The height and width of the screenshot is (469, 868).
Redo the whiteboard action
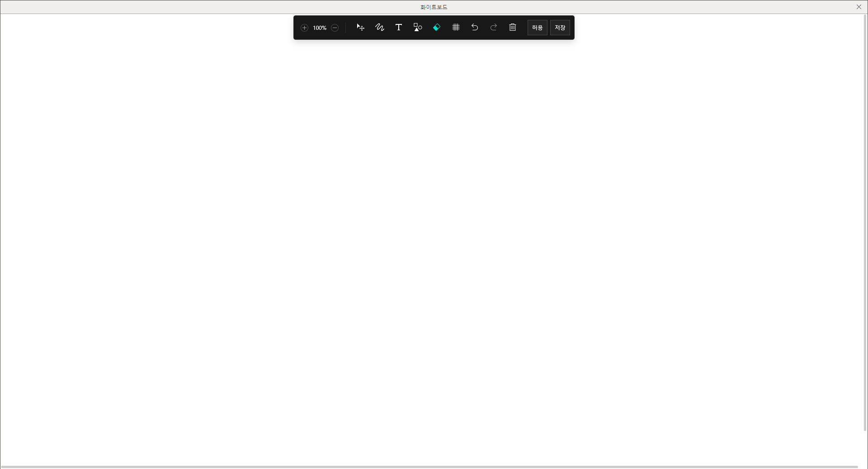[494, 28]
